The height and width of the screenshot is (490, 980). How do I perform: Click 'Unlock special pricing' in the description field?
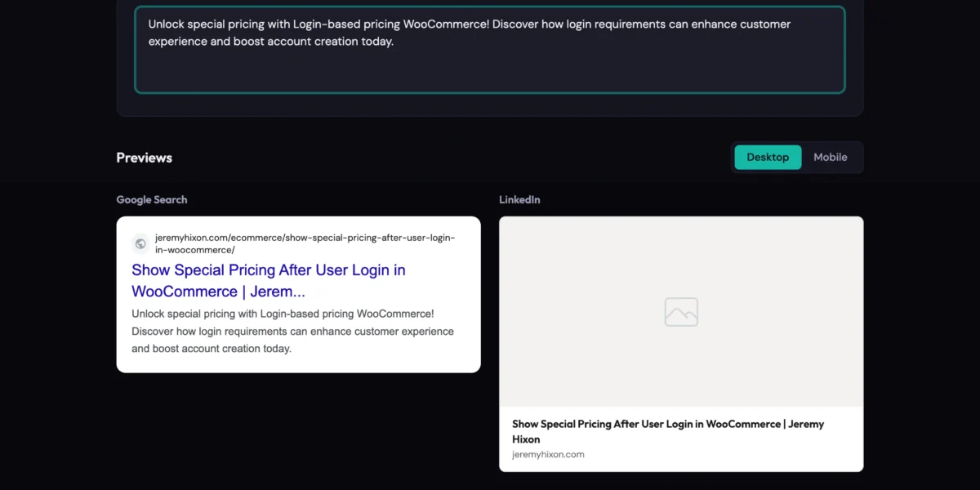pos(207,24)
